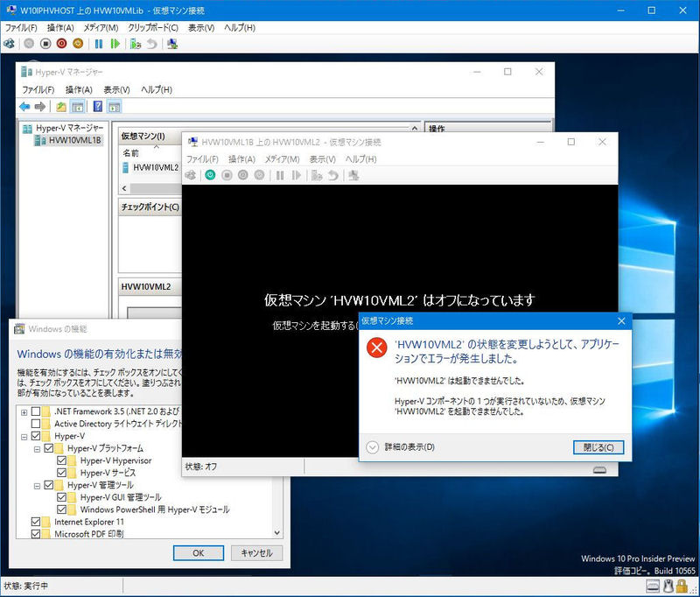This screenshot has height=597, width=700.
Task: Click Enhanced session icon in HVW10VML2 toolbar
Action: (353, 175)
